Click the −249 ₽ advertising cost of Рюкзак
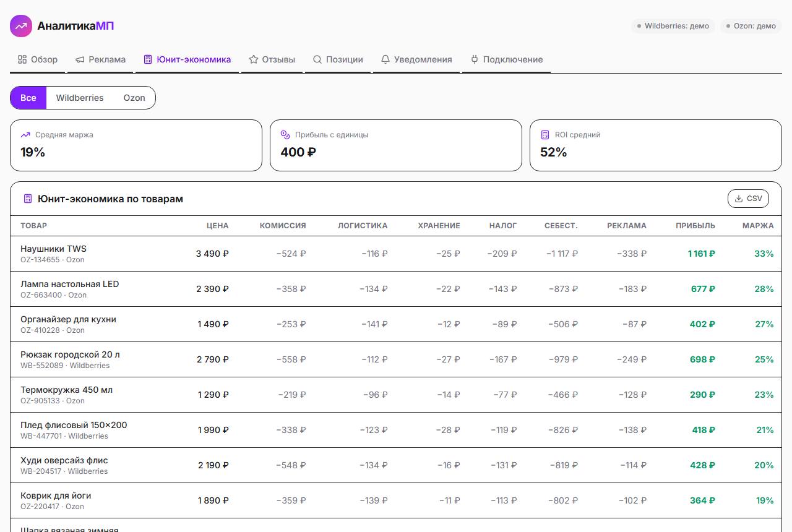The image size is (792, 532). coord(632,359)
